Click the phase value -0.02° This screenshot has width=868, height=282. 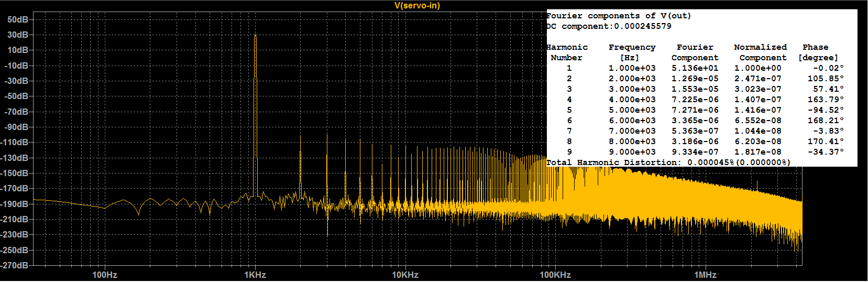[829, 68]
